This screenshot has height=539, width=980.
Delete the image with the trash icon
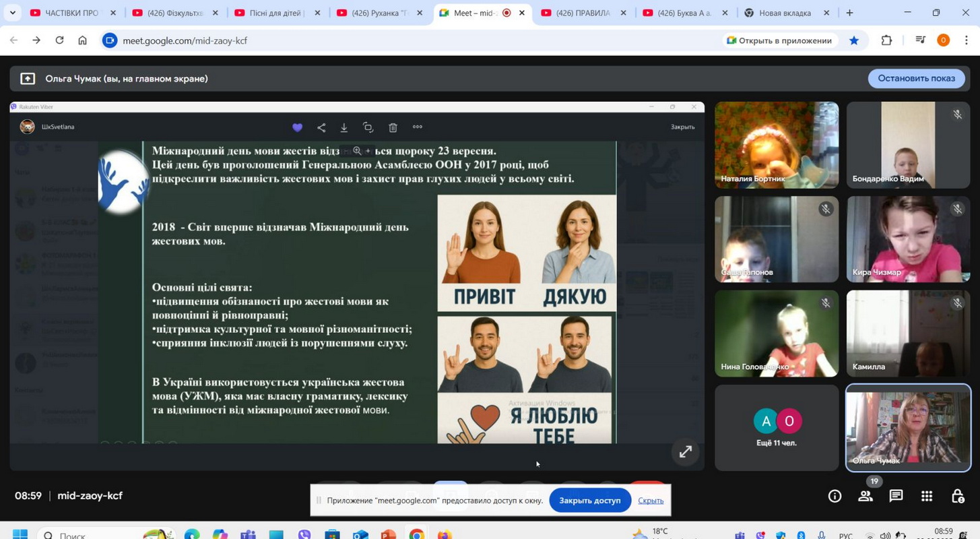point(393,127)
